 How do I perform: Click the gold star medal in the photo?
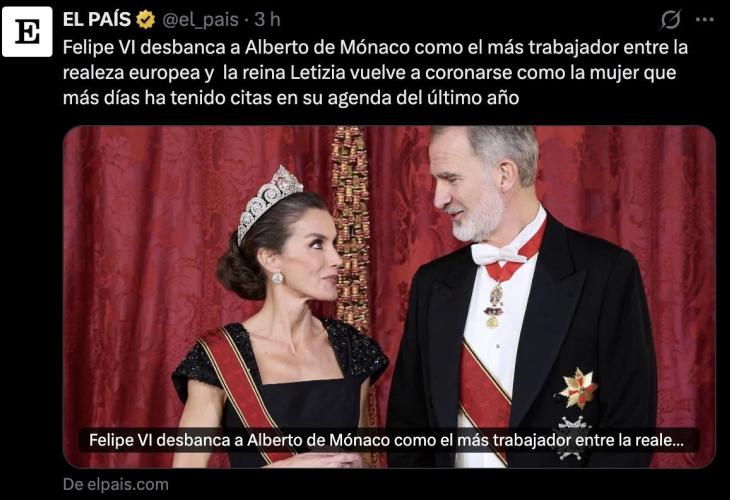tap(578, 388)
